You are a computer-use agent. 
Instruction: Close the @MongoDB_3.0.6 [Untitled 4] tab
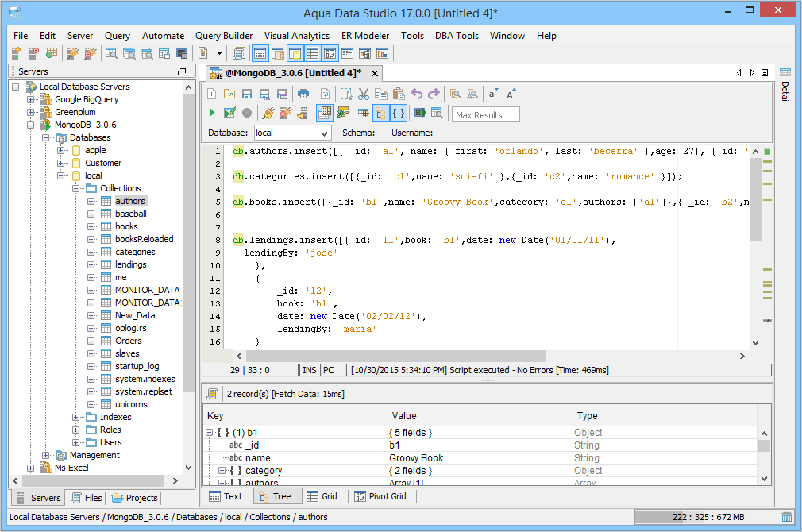tap(375, 74)
